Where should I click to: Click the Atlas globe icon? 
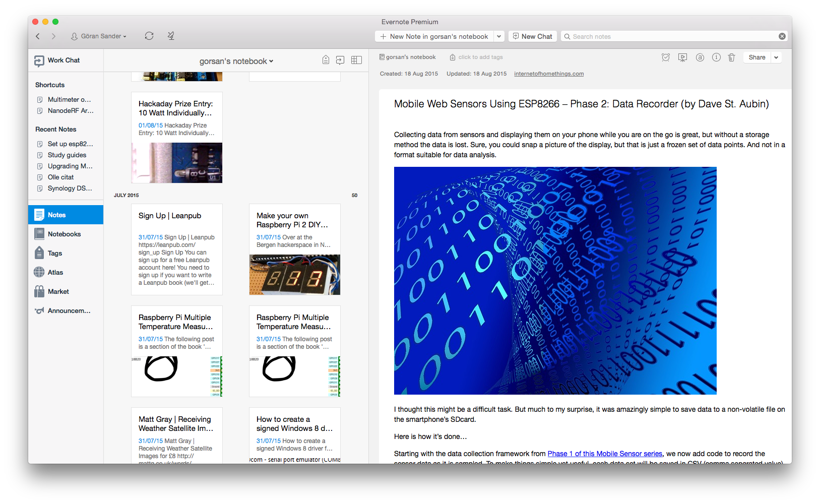[x=39, y=272]
